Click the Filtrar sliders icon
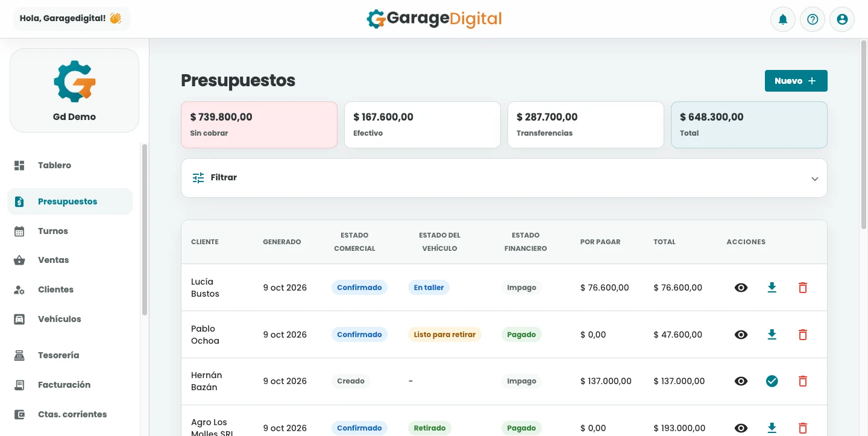 [198, 178]
